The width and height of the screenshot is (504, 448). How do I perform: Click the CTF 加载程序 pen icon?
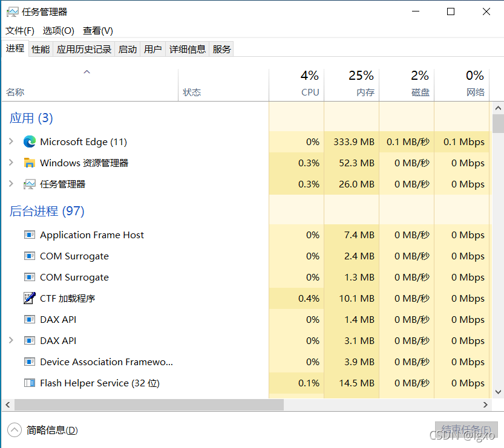coord(30,298)
